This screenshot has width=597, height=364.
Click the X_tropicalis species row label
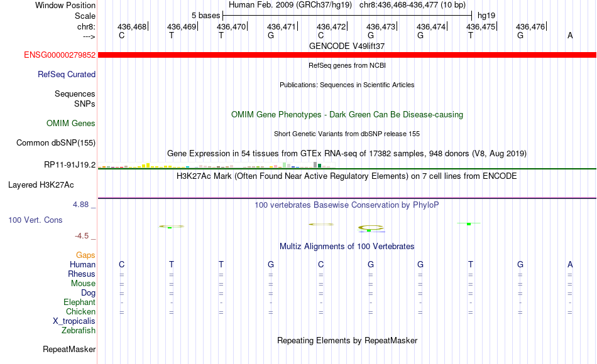pyautogui.click(x=74, y=321)
